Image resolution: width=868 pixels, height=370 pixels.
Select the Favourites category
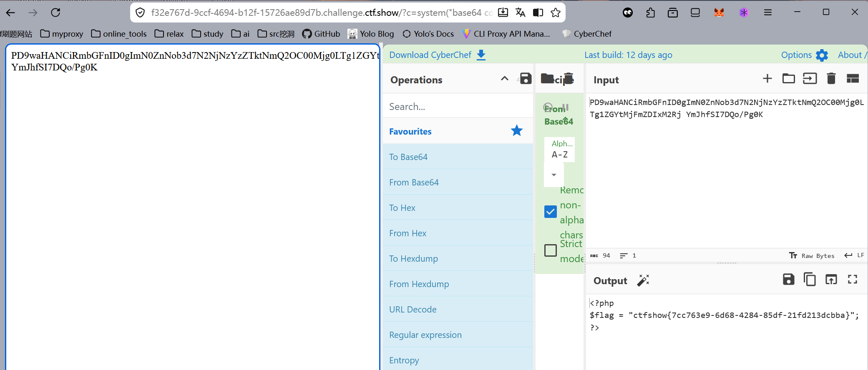(458, 131)
